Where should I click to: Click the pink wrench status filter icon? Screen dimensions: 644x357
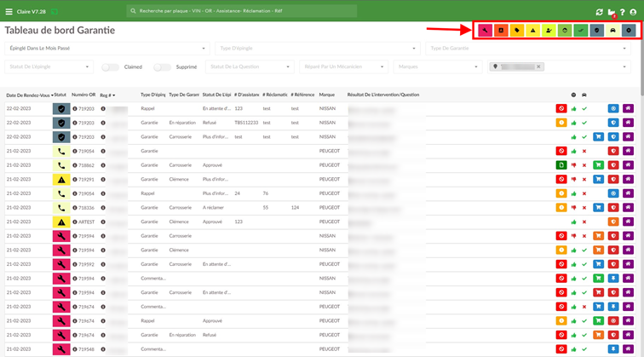tap(485, 31)
